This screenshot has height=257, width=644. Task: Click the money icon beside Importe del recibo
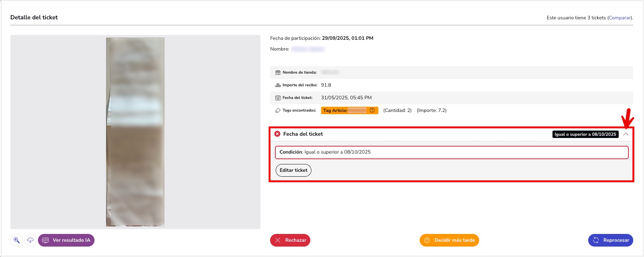[x=278, y=85]
